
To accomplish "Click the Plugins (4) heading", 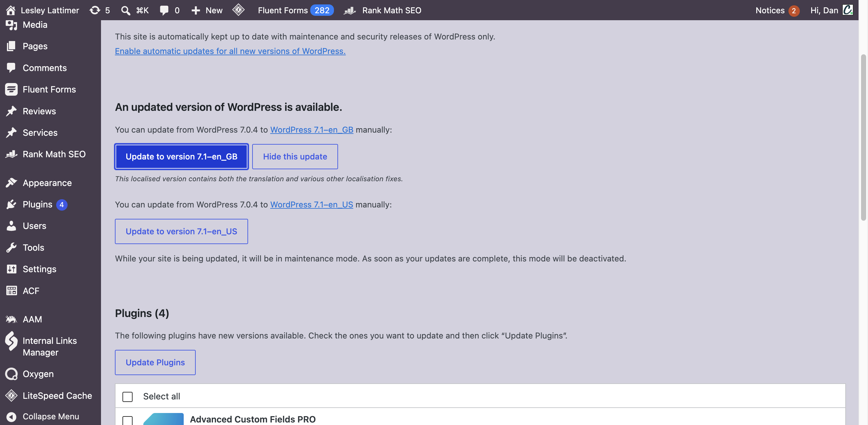I will [x=142, y=313].
